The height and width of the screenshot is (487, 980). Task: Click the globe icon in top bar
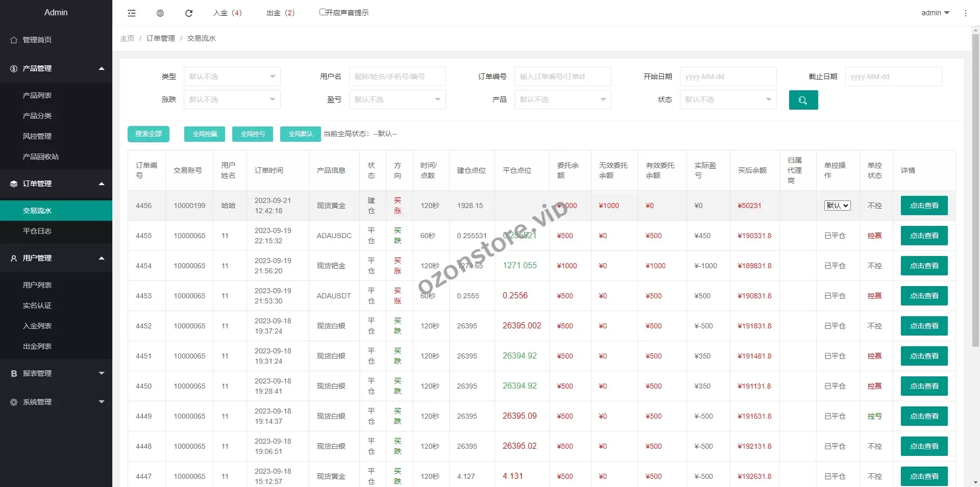tap(160, 13)
